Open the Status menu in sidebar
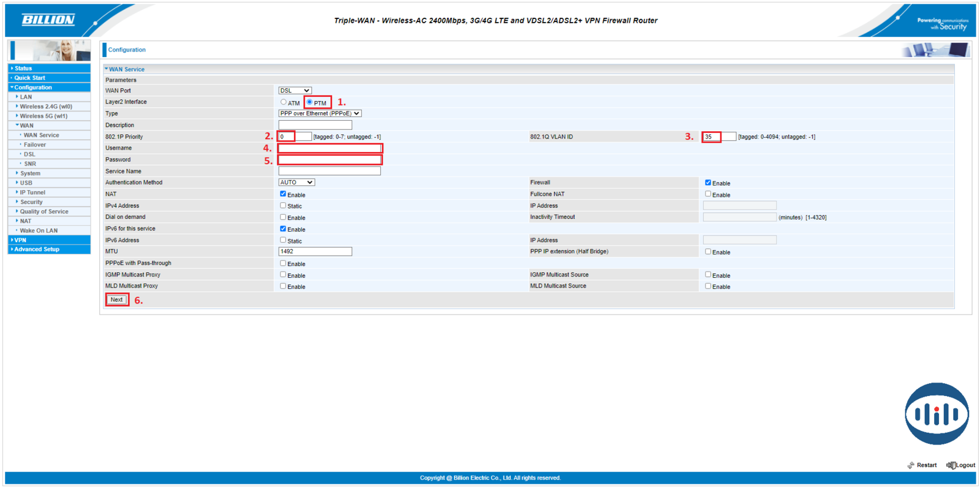Screen dimensions: 980x488 pos(23,68)
